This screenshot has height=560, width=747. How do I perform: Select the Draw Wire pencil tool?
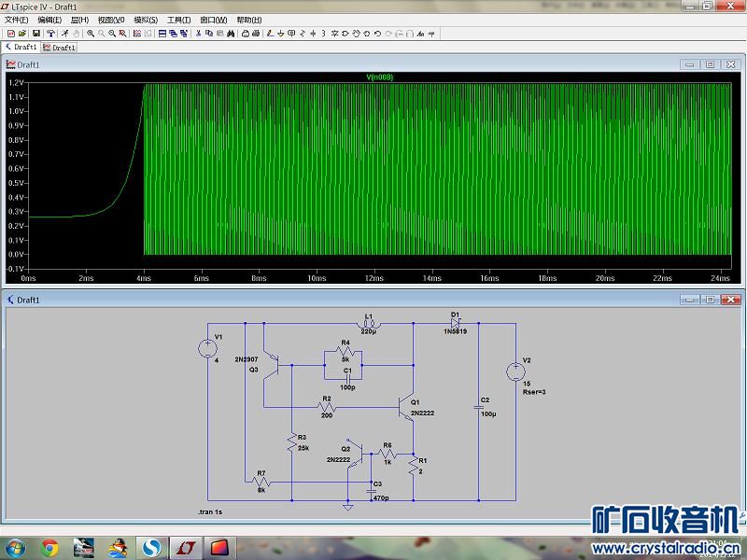click(x=269, y=34)
